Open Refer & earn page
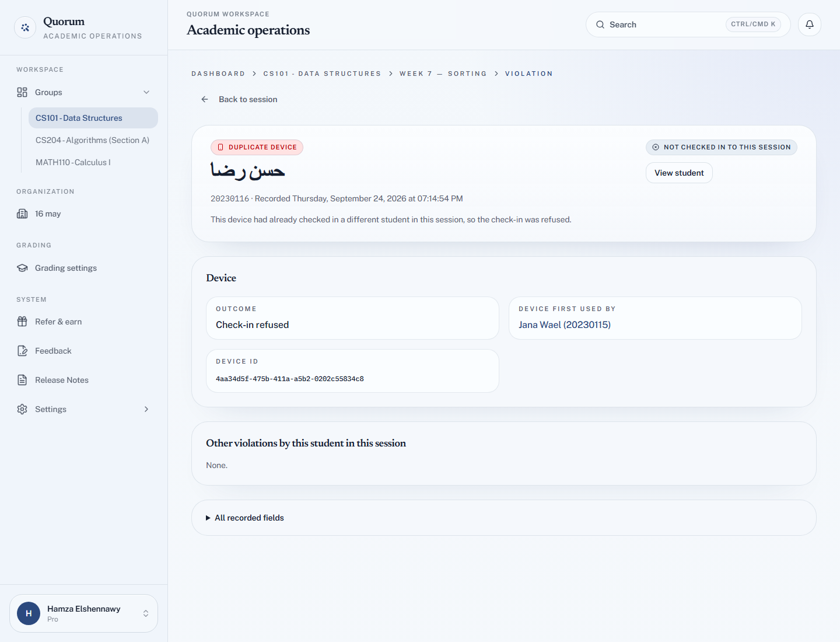The height and width of the screenshot is (642, 840). coord(83,322)
